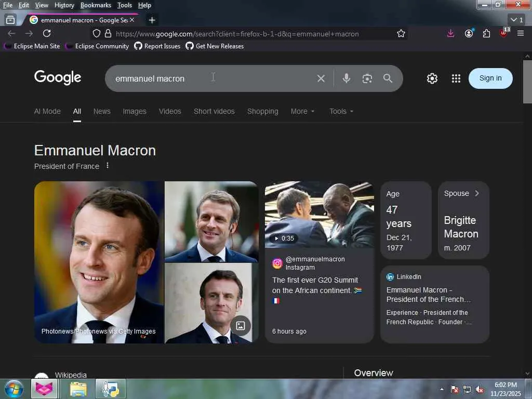Open the Edit menu
Viewport: 532px width, 399px height.
pos(23,5)
